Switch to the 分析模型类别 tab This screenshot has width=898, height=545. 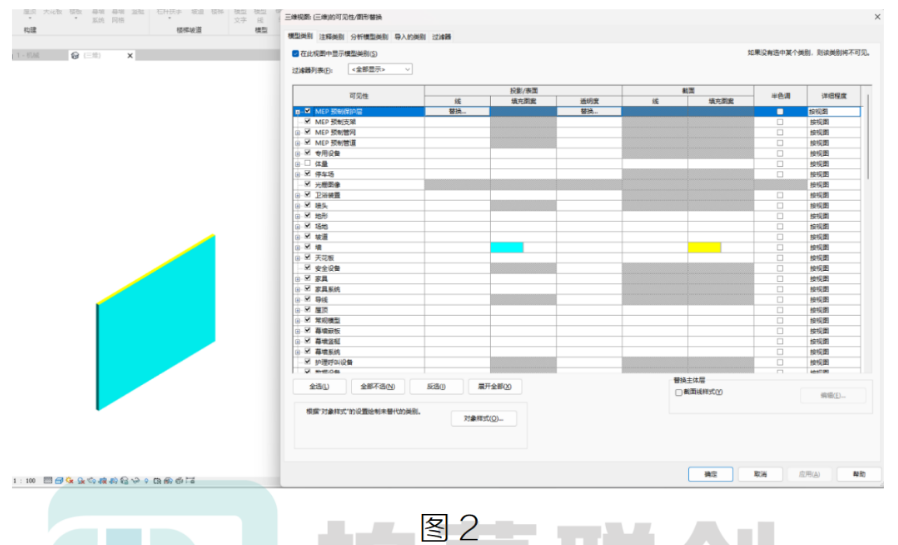369,37
